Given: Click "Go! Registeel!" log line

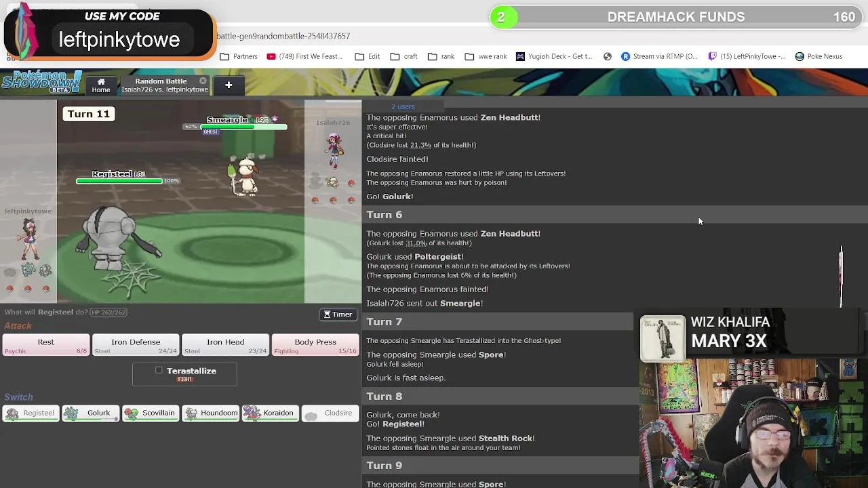Looking at the screenshot, I should (395, 424).
